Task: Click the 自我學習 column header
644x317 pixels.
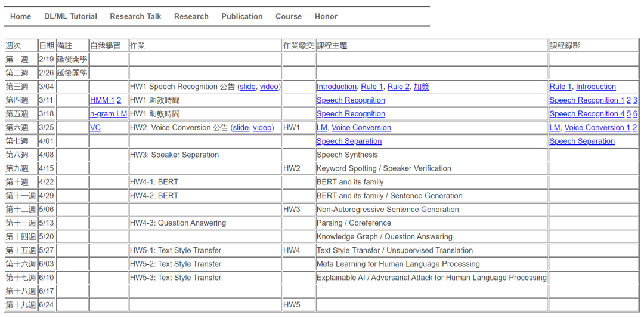Action: (x=109, y=45)
